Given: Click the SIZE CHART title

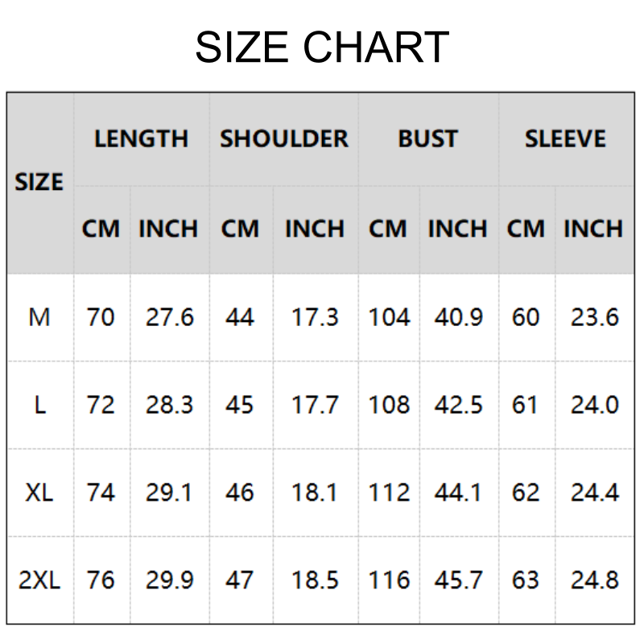Looking at the screenshot, I should click(x=322, y=47).
